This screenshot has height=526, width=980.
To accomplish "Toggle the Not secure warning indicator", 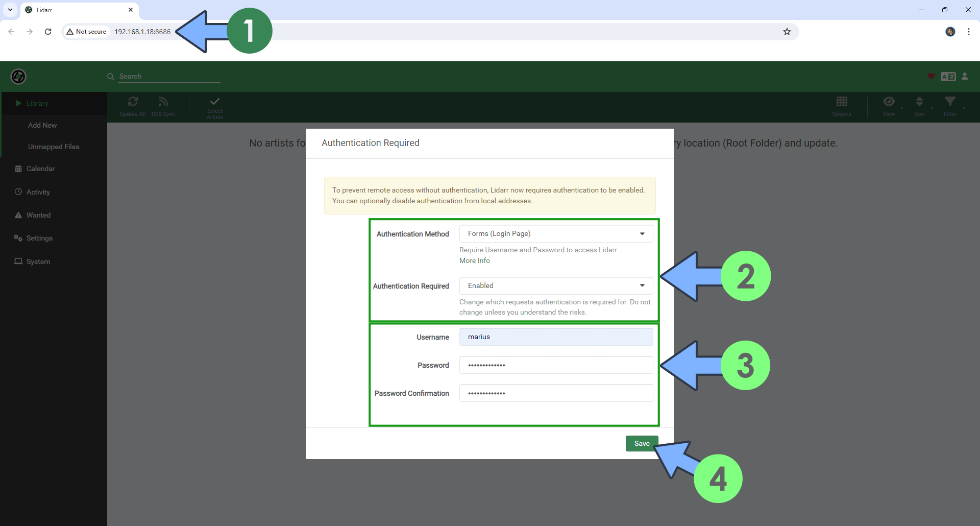I will [x=86, y=31].
